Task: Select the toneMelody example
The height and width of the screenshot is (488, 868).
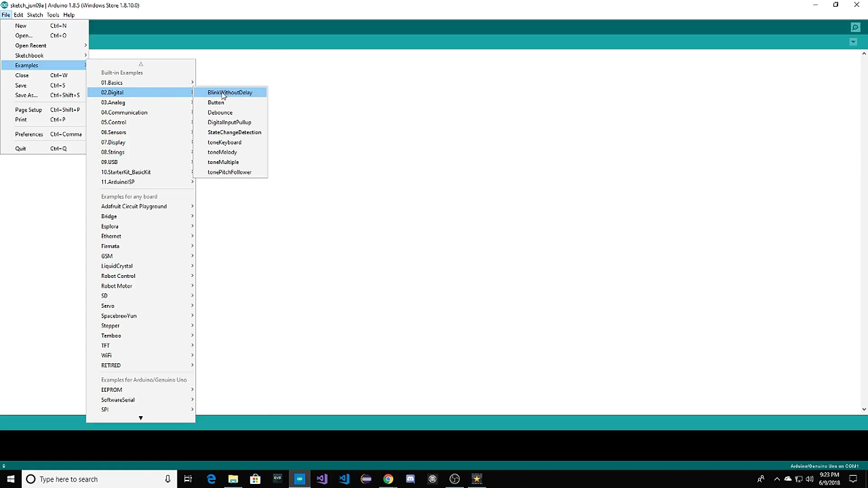Action: pyautogui.click(x=222, y=152)
